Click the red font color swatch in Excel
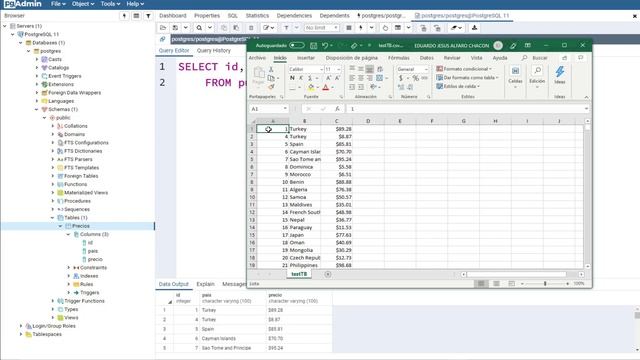640x360 pixels. [x=325, y=87]
